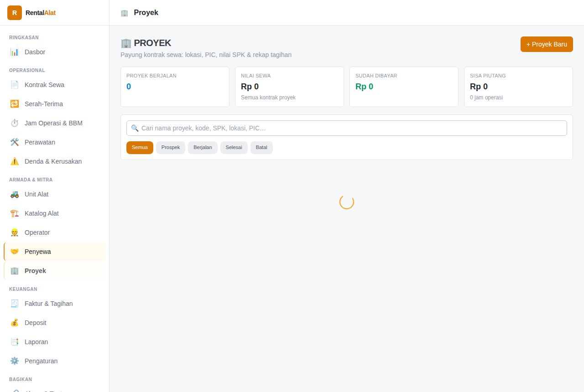
Task: Show only Selesai projects
Action: [x=234, y=148]
